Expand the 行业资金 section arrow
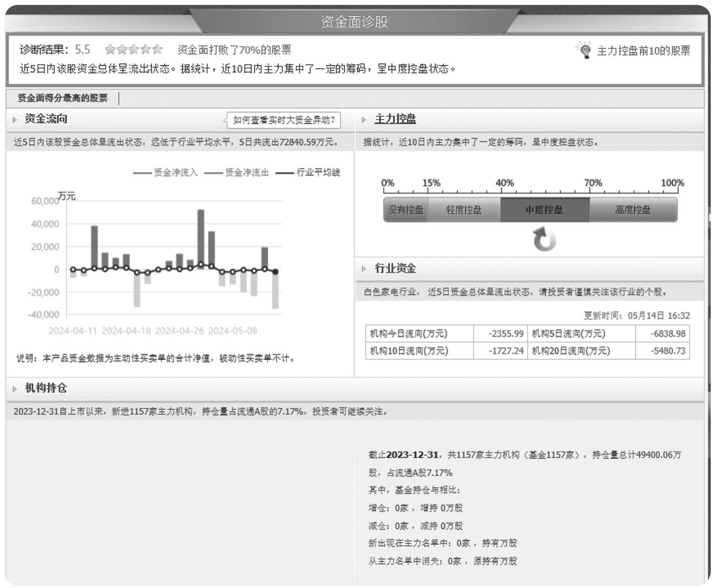The height and width of the screenshot is (588, 713). click(364, 268)
